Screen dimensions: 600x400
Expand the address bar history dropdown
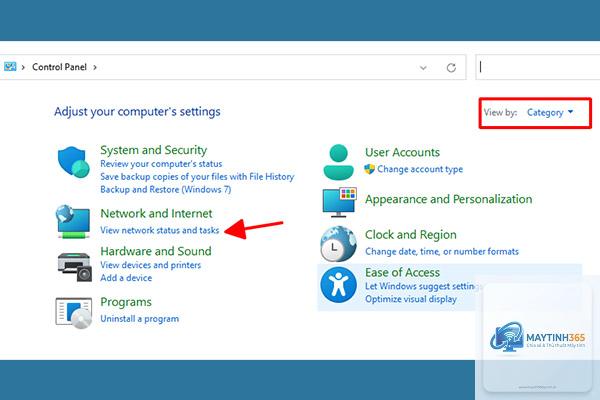423,68
